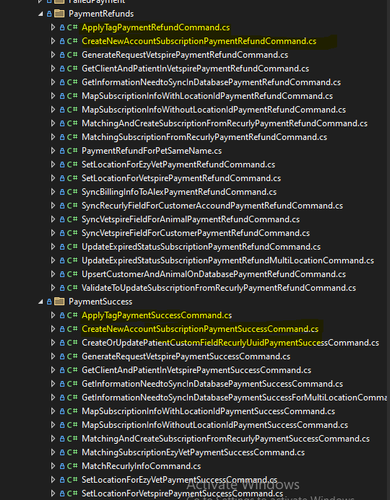This screenshot has height=500, width=390.
Task: Select PaymentRefundForPetSameName.cs file
Action: [152, 151]
